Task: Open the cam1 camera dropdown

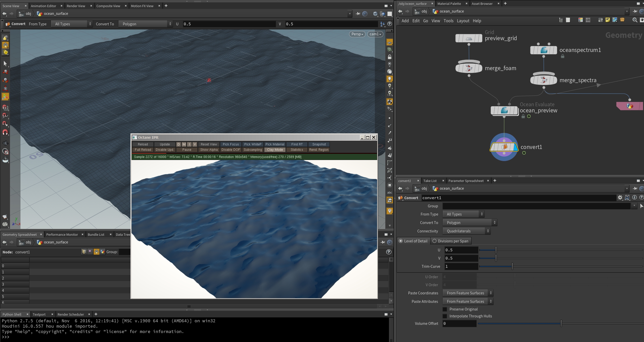Action: point(375,34)
